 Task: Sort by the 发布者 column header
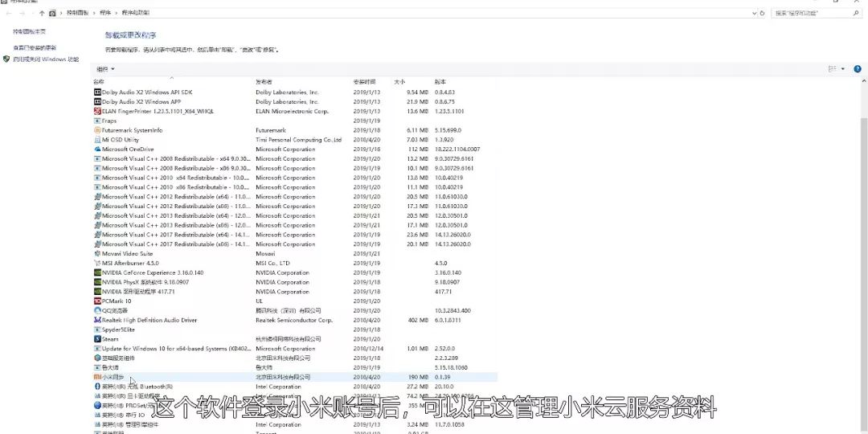coord(264,82)
